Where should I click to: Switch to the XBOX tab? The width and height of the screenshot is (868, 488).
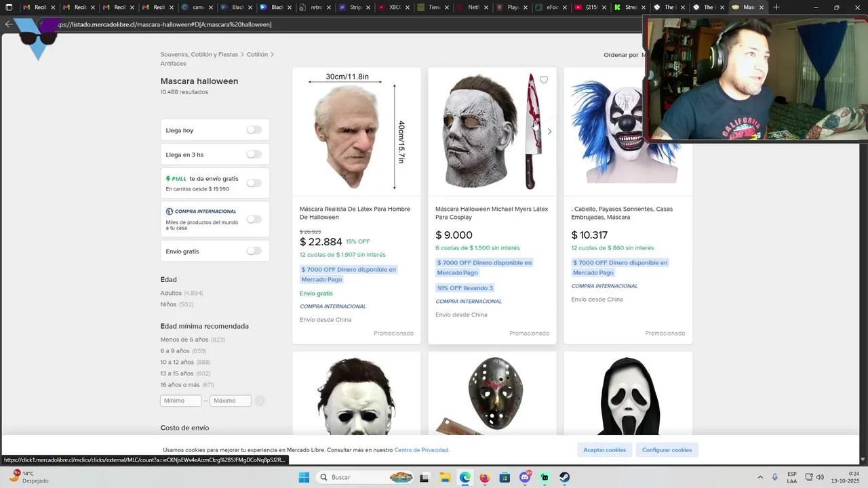[394, 7]
